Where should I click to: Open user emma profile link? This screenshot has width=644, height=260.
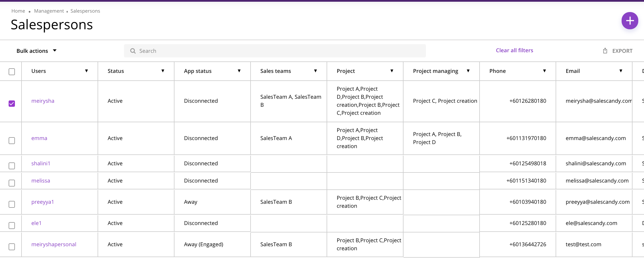[x=39, y=138]
